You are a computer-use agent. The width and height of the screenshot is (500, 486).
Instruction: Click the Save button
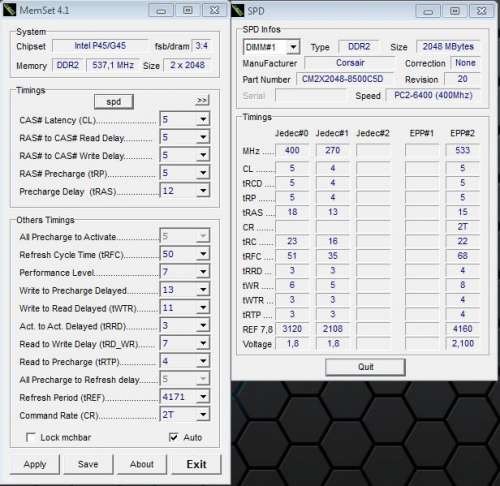pos(88,464)
